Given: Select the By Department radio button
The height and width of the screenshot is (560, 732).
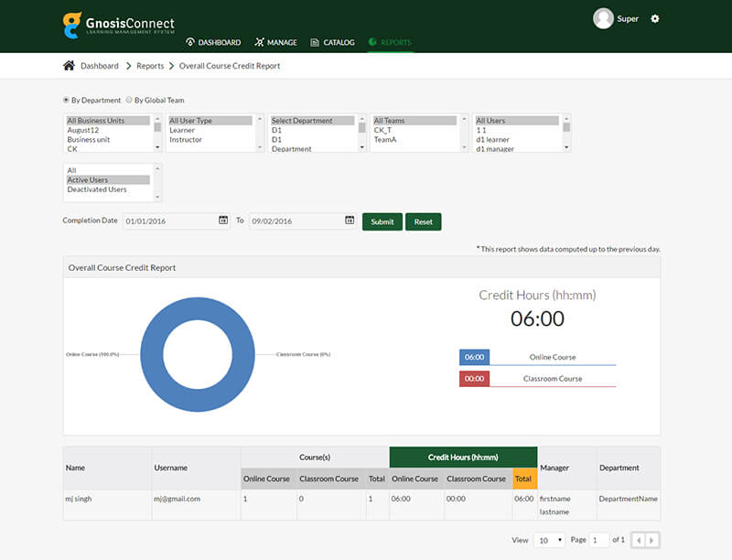Looking at the screenshot, I should pos(66,100).
